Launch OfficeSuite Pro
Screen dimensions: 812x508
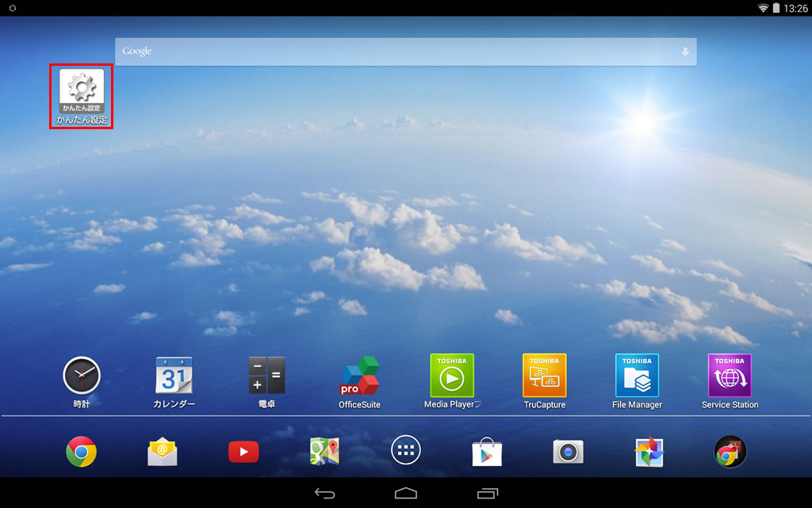click(x=359, y=376)
